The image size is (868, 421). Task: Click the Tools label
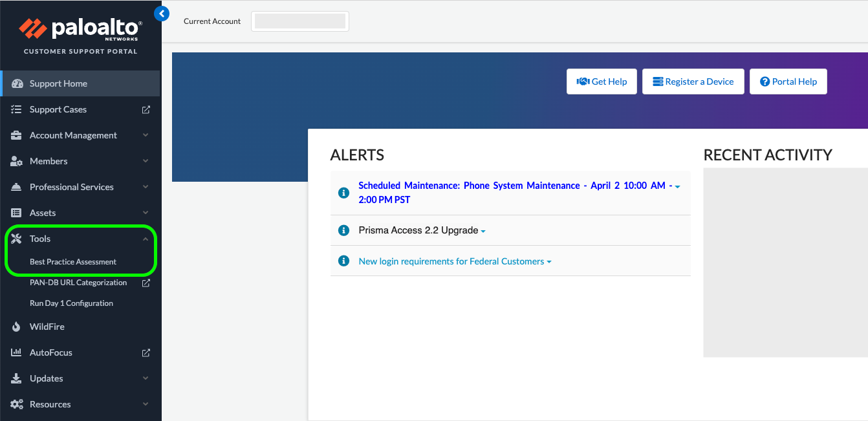pyautogui.click(x=40, y=239)
